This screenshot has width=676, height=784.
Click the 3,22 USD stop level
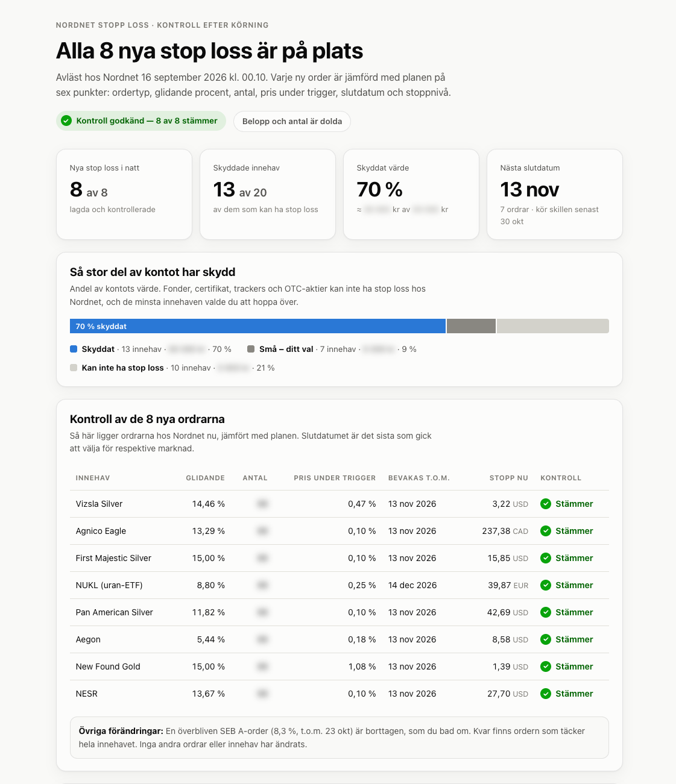[x=510, y=504]
